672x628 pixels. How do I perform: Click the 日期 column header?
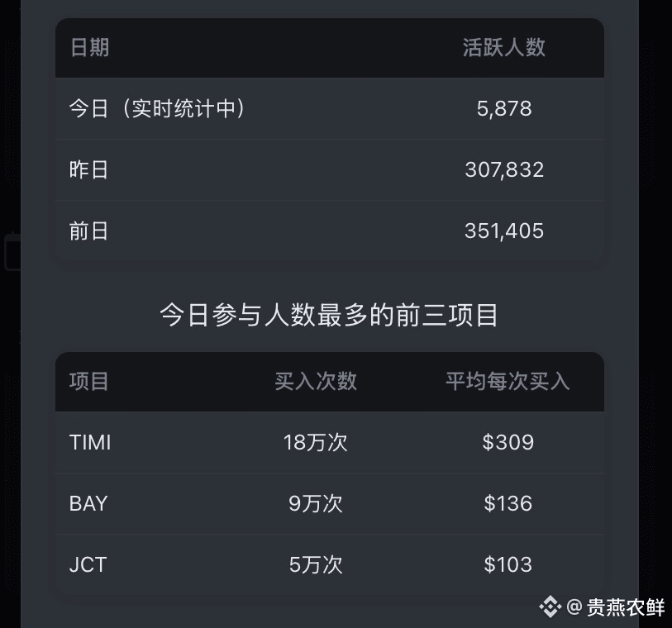point(89,47)
